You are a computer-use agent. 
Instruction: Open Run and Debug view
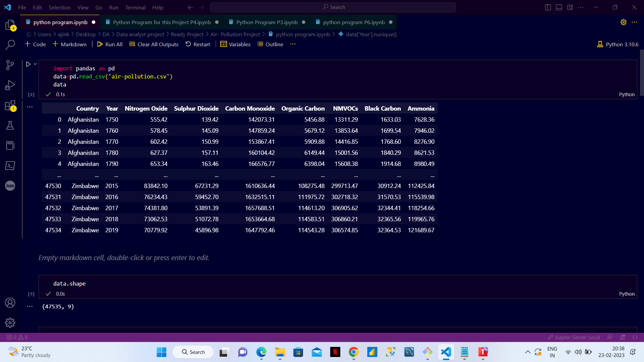point(10,85)
